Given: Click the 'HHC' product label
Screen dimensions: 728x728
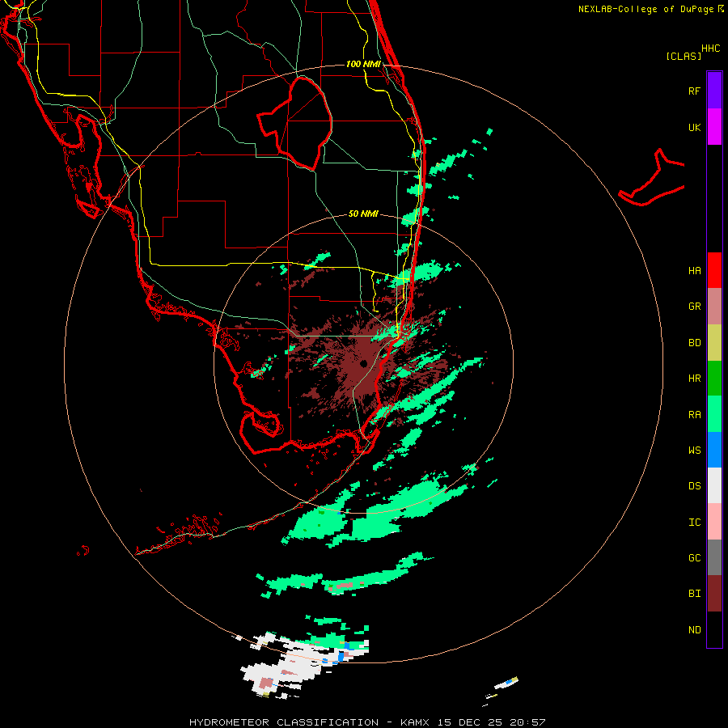Looking at the screenshot, I should tap(710, 49).
